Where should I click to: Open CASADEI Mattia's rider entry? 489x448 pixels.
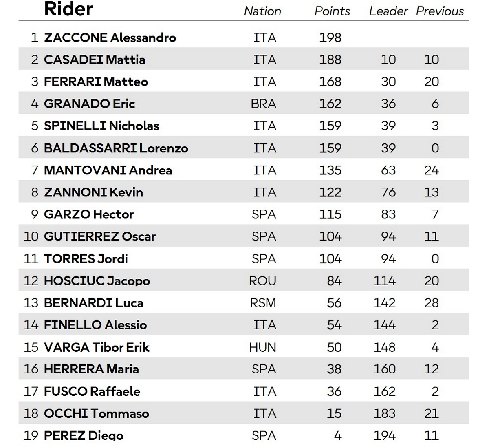pos(95,60)
